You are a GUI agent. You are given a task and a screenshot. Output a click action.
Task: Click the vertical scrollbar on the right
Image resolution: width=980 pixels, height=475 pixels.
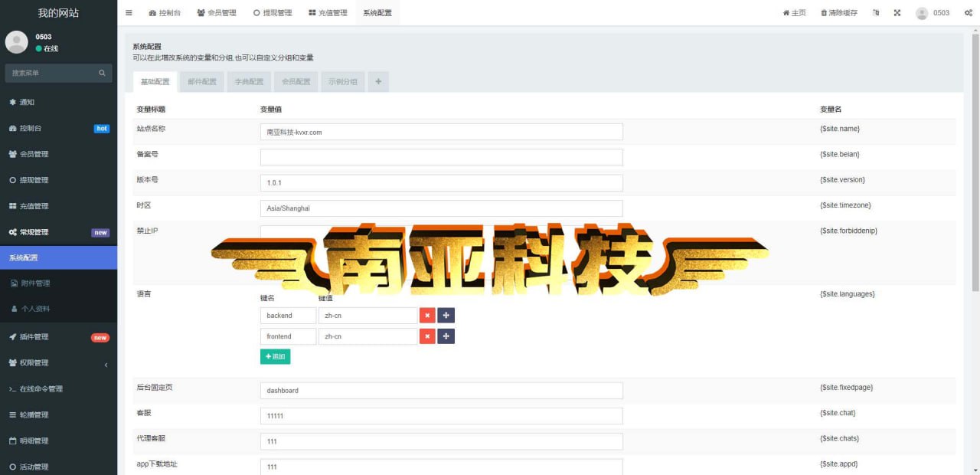975,162
